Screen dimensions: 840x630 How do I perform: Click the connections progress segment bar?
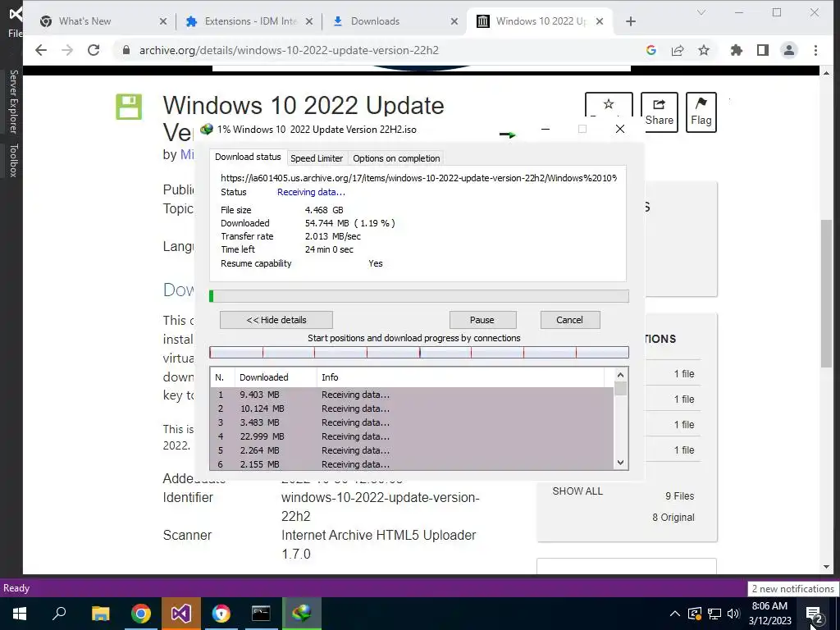(419, 352)
